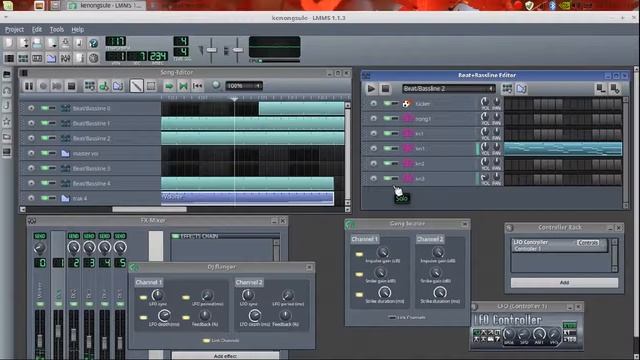The image size is (640, 360).
Task: Add beat/bassline in Beat+Bassline Editor toolbar
Action: [507, 88]
